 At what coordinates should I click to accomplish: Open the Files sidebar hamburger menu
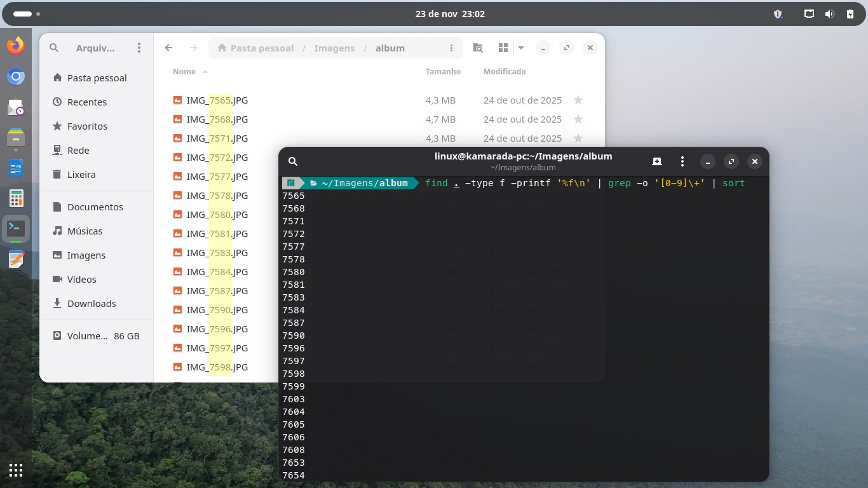(139, 48)
